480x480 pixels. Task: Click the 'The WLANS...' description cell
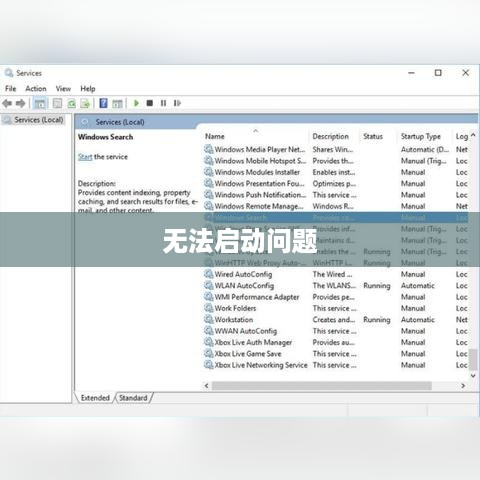pos(334,285)
